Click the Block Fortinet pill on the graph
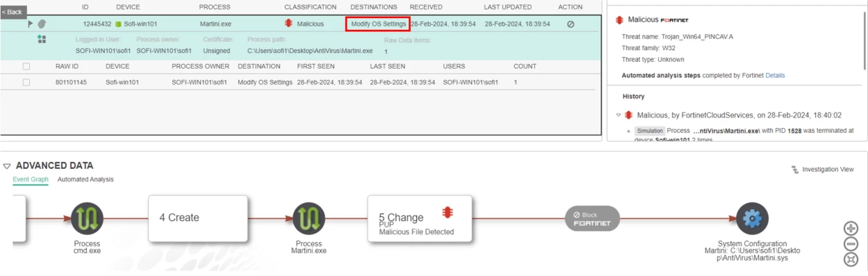The height and width of the screenshot is (276, 868). [x=591, y=219]
